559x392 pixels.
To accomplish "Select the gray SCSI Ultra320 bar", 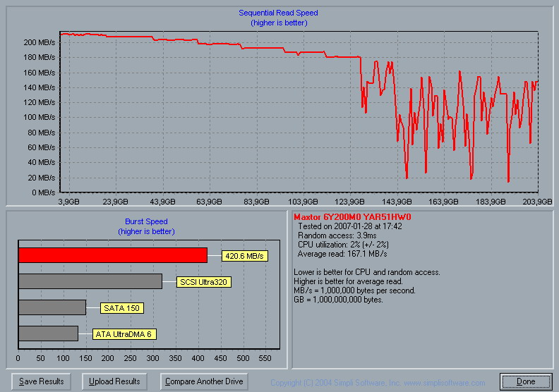I will [90, 281].
